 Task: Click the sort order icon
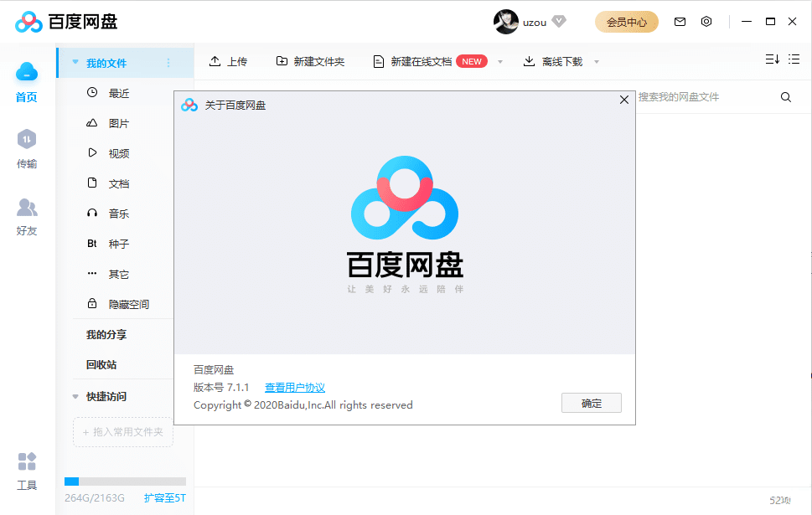[772, 59]
